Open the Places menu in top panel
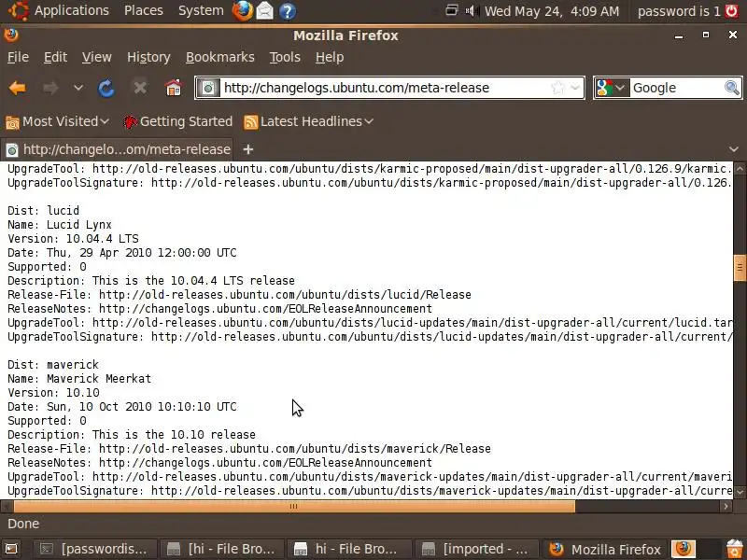Screen dimensions: 747x560 pos(144,10)
